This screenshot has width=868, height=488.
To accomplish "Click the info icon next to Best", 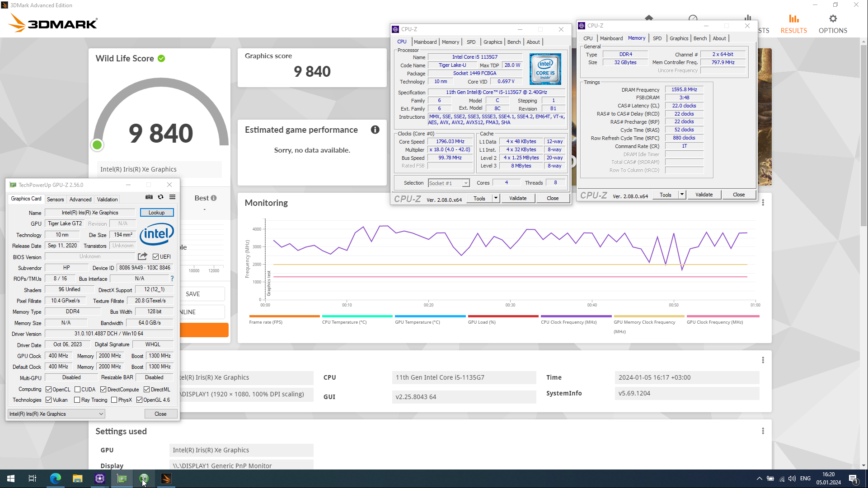I will [x=214, y=198].
